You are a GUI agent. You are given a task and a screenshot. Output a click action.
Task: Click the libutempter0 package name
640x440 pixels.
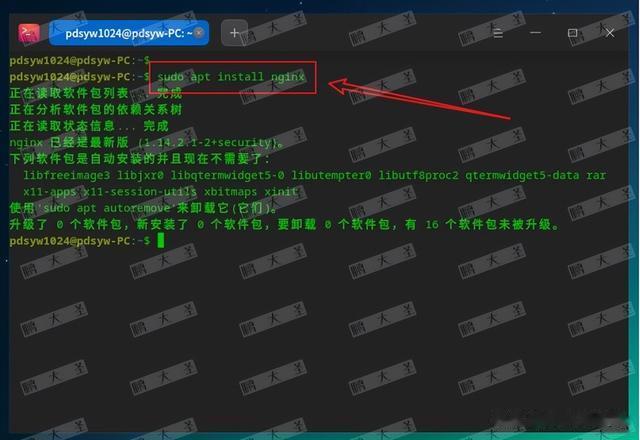coord(331,176)
